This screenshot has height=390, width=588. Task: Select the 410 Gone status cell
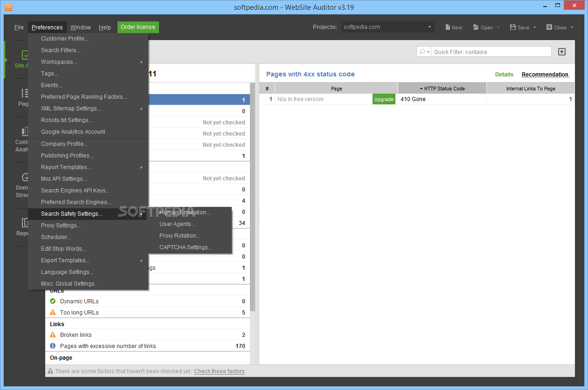(442, 99)
